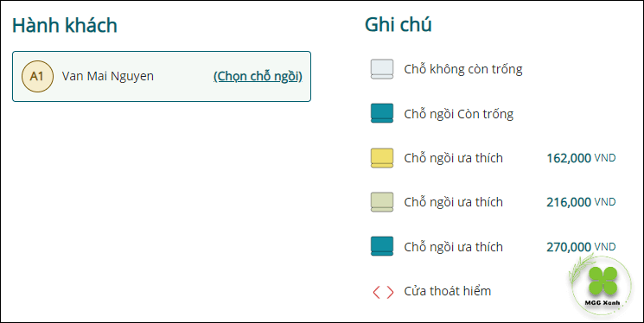Viewport: 644px width, 323px height.
Task: Click the 162,000 VND price
Action: tap(581, 158)
